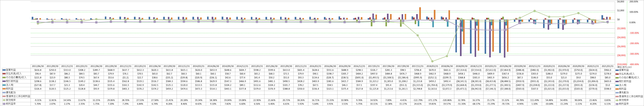Select 純利益率 legend entry beside percentage axis
644x106 pixels.
624,104
